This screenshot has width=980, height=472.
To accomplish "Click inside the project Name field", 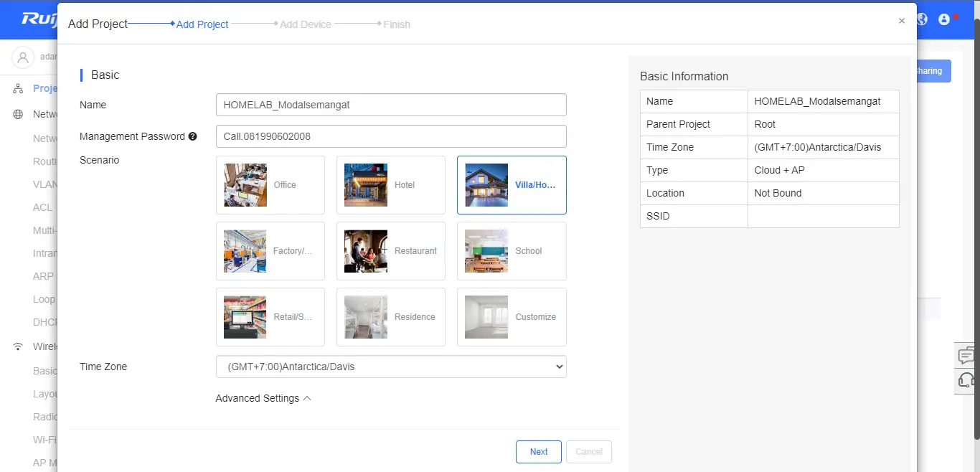I will pos(391,105).
